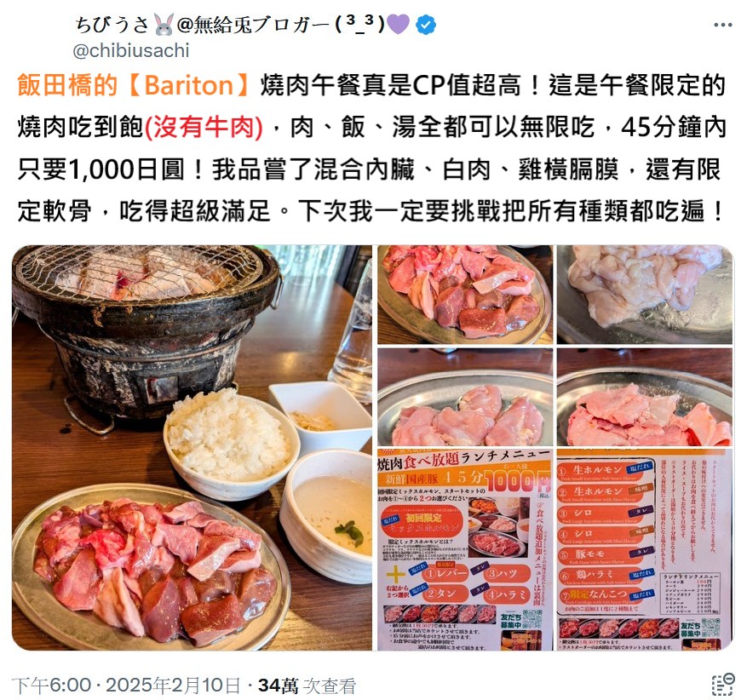The width and height of the screenshot is (747, 700).
Task: Open the chicken harami plate photo
Action: click(x=465, y=397)
